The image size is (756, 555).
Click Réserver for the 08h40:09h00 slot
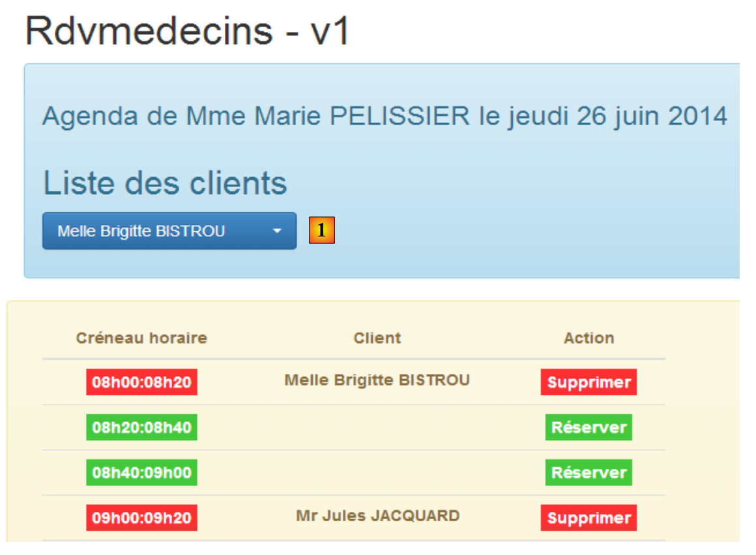coord(589,472)
